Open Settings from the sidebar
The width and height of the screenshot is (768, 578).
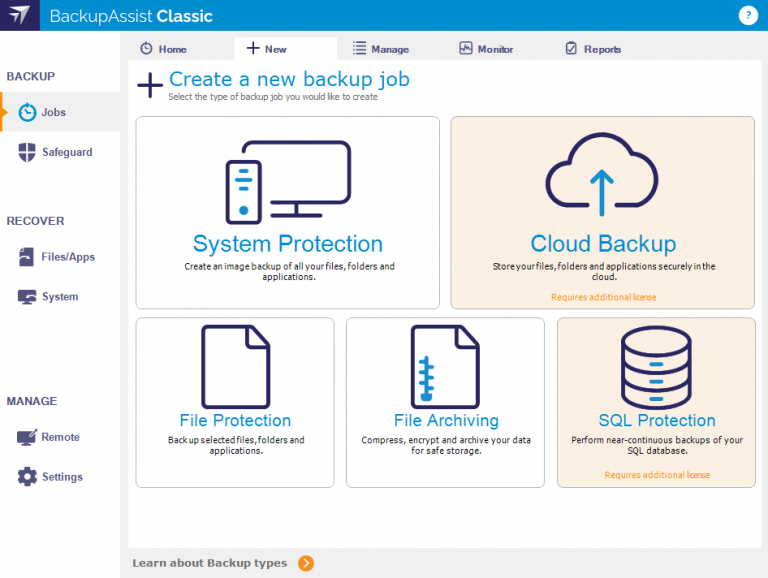pyautogui.click(x=62, y=477)
